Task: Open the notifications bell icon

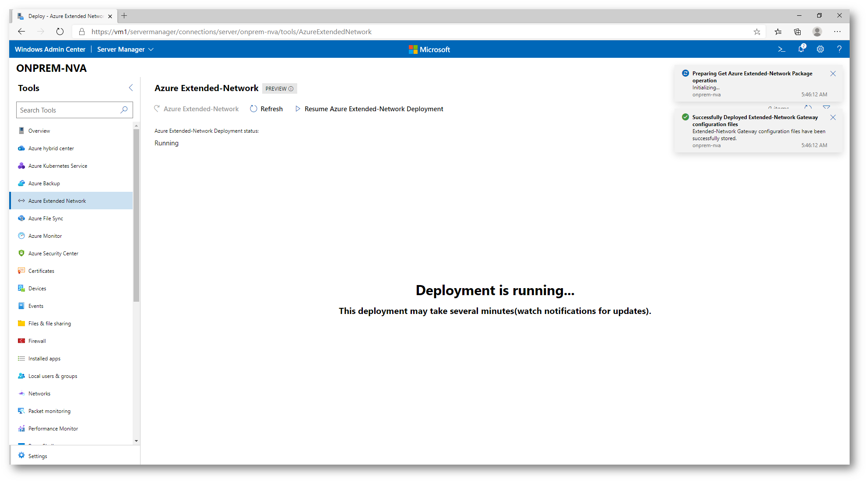Action: tap(801, 49)
